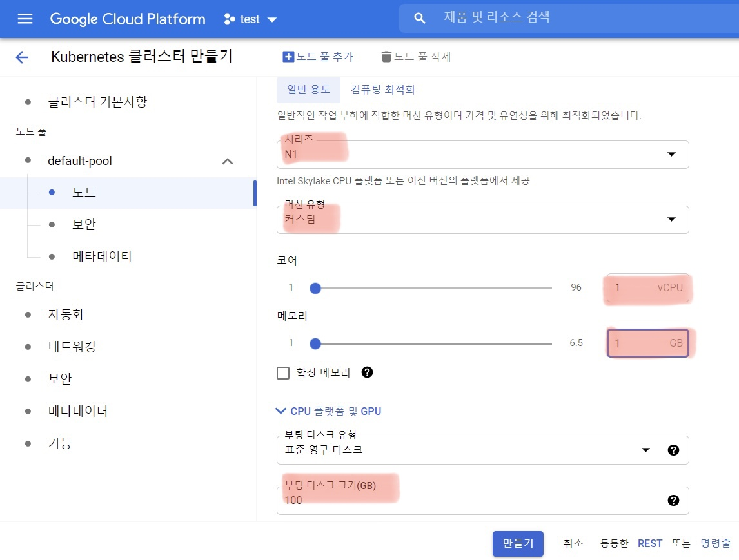739x560 pixels.
Task: Click the 노드 풀 삭제 button
Action: pos(416,57)
